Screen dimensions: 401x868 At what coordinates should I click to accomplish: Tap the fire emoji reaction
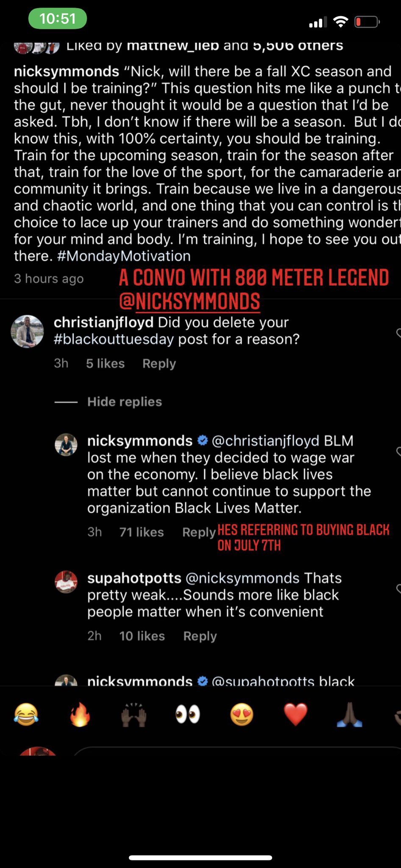click(x=80, y=714)
